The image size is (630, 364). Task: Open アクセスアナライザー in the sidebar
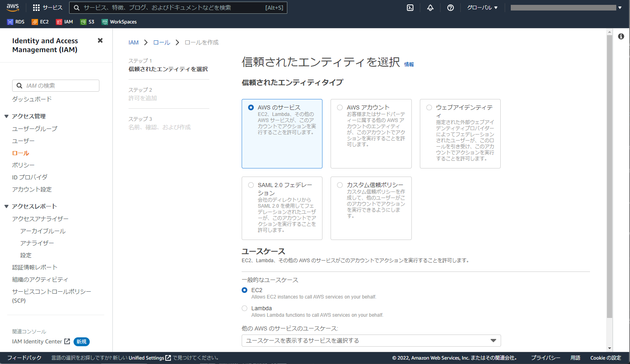[x=40, y=219]
